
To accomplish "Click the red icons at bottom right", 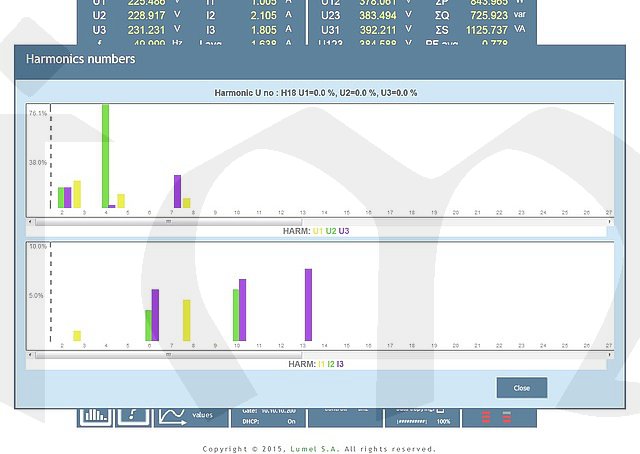I will pyautogui.click(x=497, y=417).
